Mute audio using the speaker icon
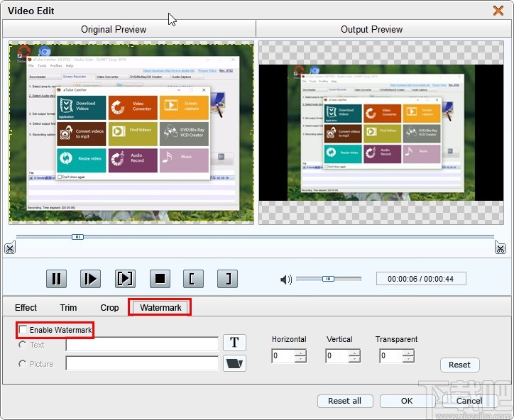514x420 pixels. click(286, 280)
